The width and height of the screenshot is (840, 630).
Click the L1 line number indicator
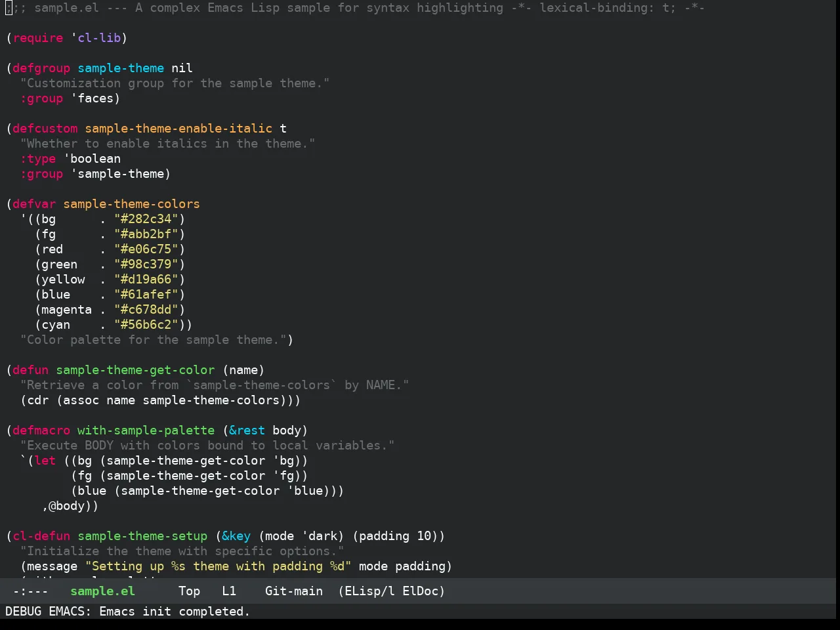229,591
